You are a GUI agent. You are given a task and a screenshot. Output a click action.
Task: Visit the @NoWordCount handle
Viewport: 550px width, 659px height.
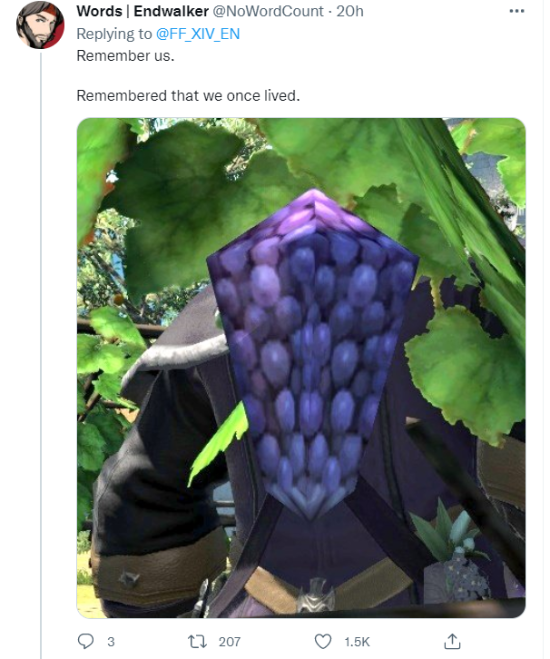268,11
